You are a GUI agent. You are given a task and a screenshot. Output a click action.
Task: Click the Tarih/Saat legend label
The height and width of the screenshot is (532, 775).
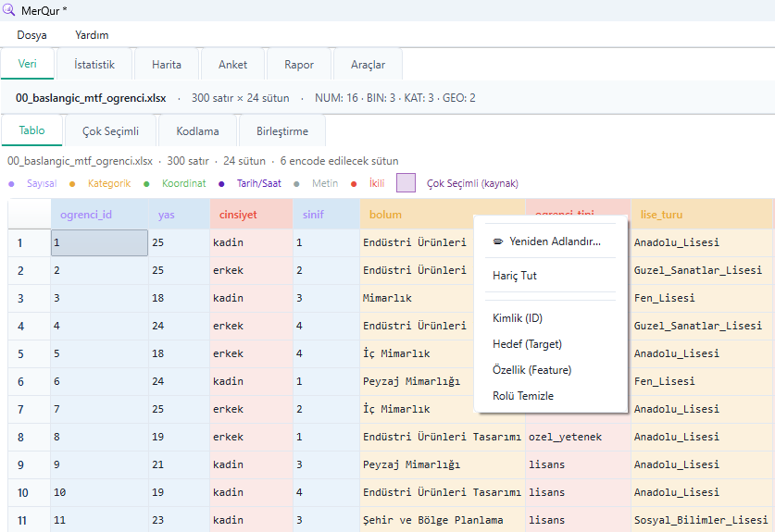pyautogui.click(x=259, y=183)
